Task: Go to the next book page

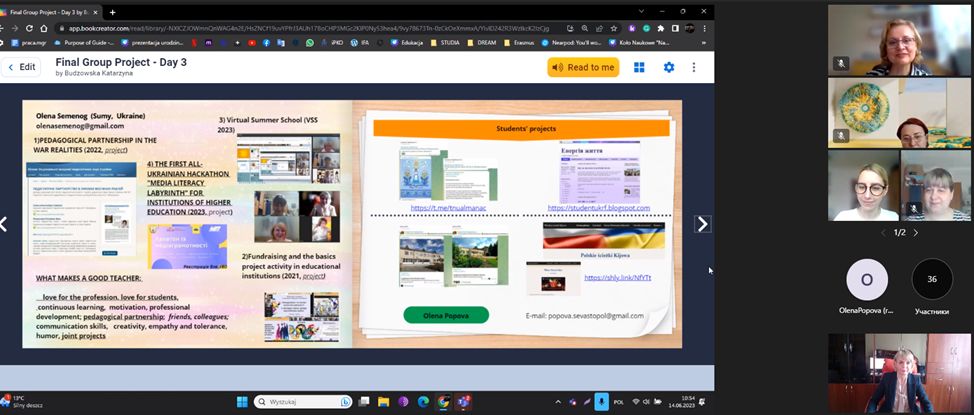Action: point(702,224)
